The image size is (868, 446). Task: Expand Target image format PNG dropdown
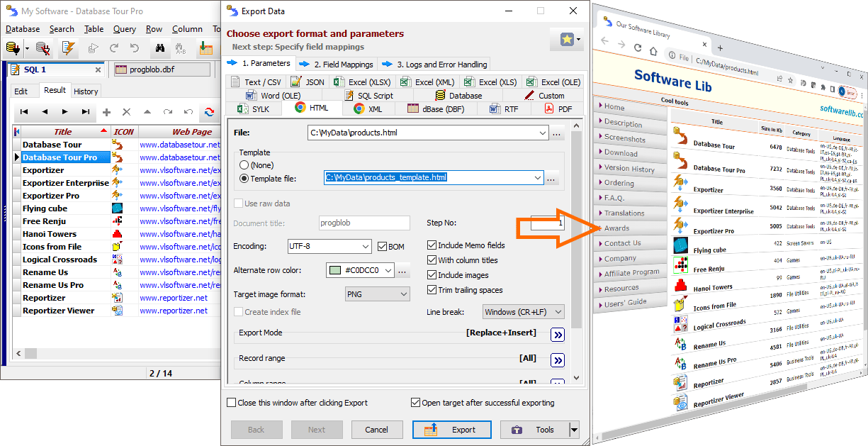point(403,294)
